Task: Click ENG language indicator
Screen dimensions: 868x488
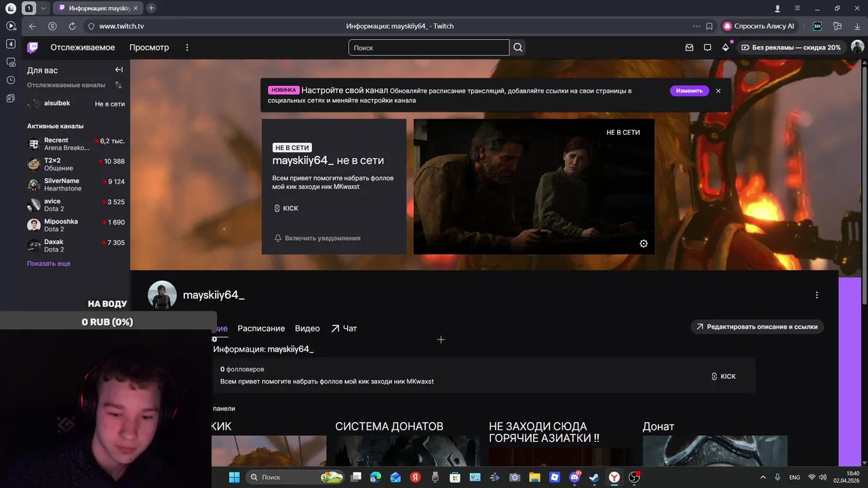Action: coord(794,477)
